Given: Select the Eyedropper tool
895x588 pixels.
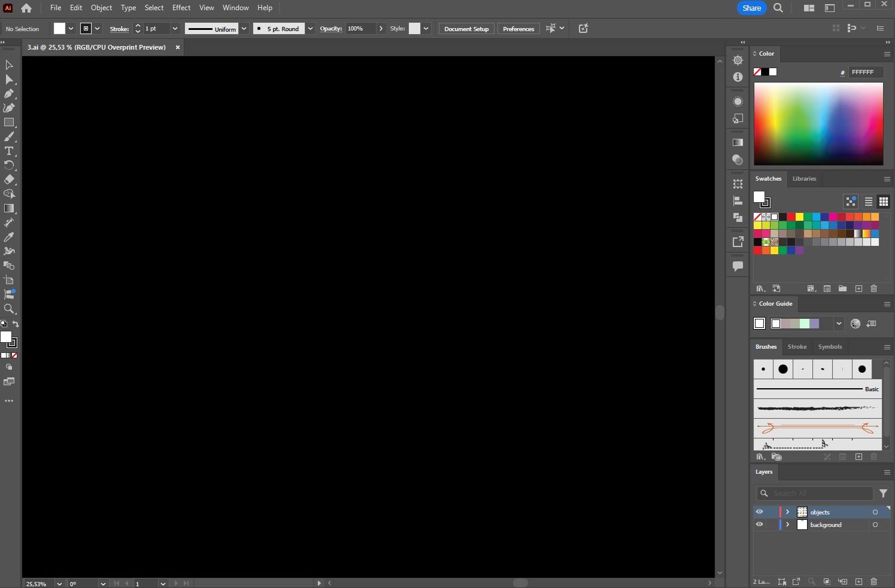Looking at the screenshot, I should click(9, 237).
